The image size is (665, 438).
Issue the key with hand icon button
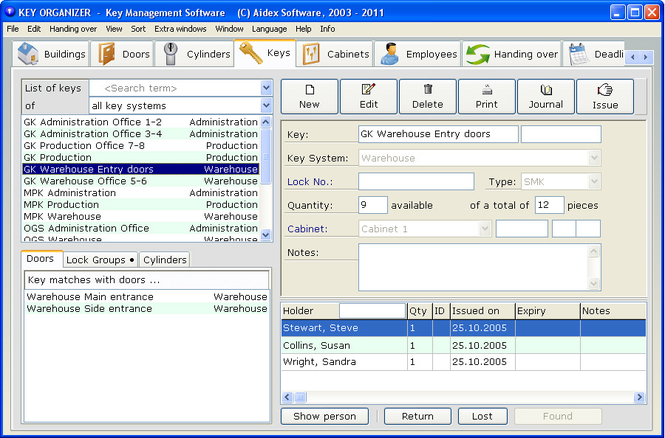(605, 97)
